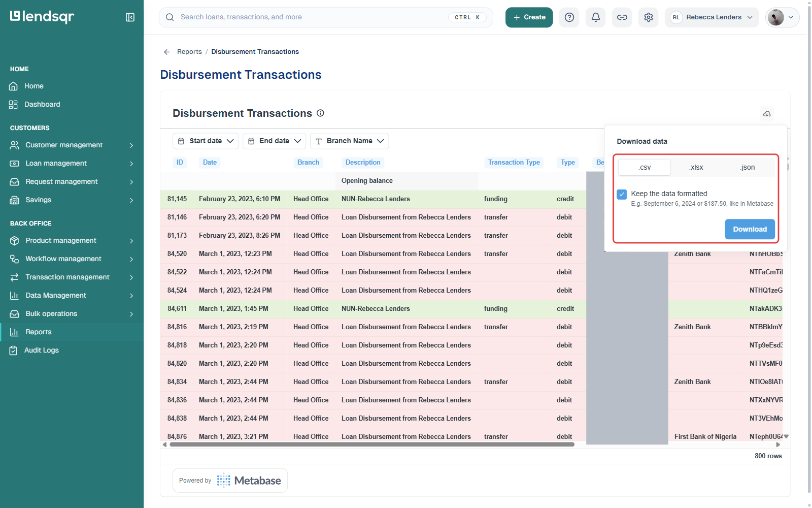Click the Bulk operations tray icon

pos(15,314)
